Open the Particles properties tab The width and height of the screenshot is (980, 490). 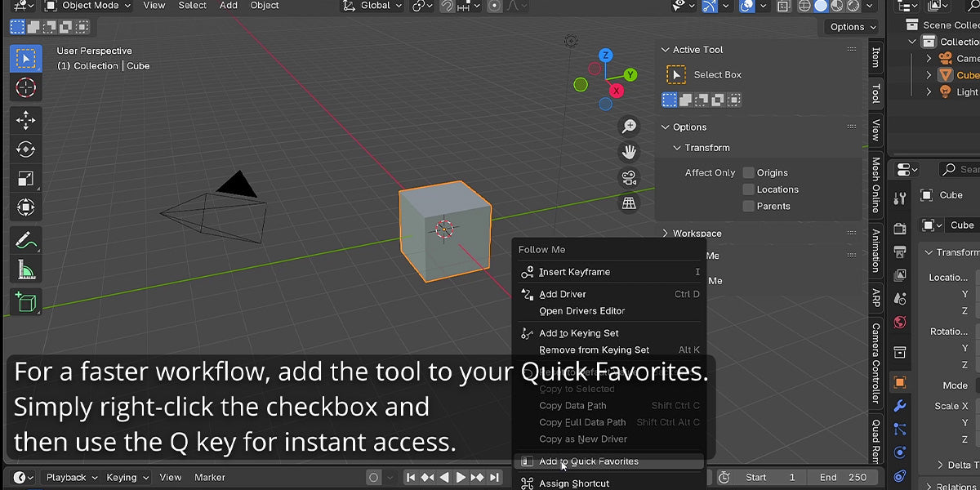click(x=900, y=429)
